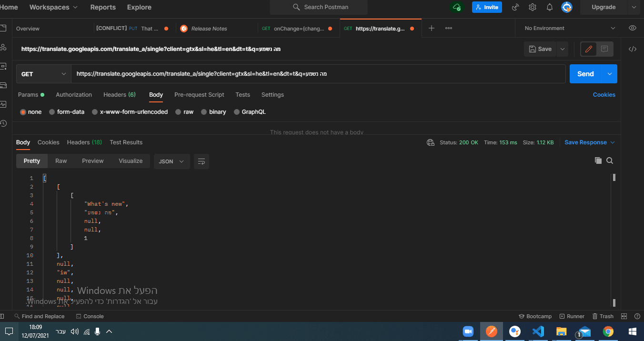Open the Cookies link near Send

[604, 95]
